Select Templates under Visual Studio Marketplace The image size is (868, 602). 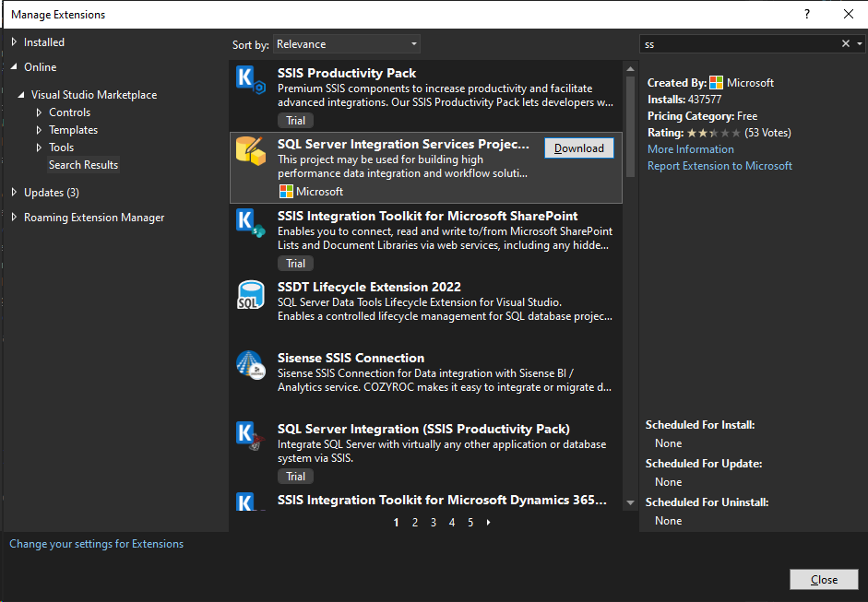tap(73, 130)
